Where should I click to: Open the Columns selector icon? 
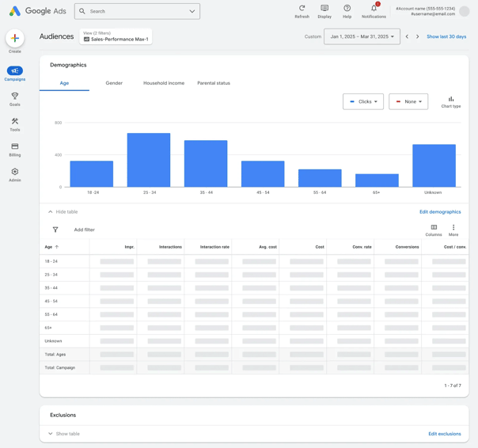[x=434, y=228]
